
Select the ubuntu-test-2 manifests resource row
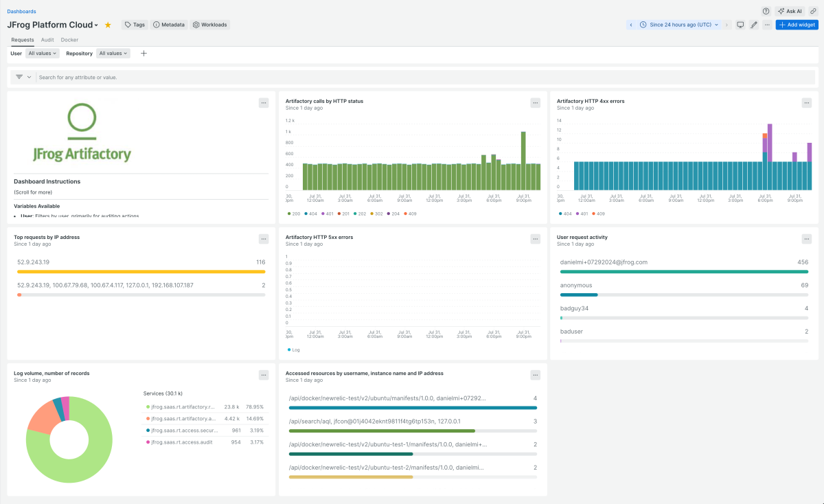point(413,471)
